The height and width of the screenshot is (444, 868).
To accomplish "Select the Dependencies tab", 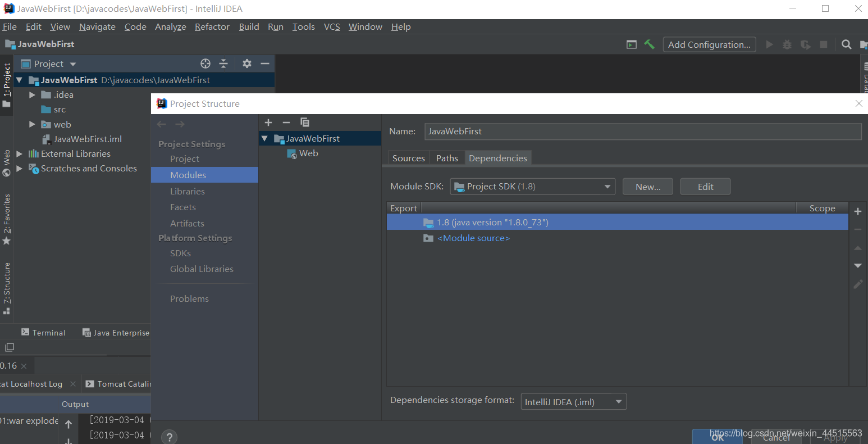I will point(498,158).
